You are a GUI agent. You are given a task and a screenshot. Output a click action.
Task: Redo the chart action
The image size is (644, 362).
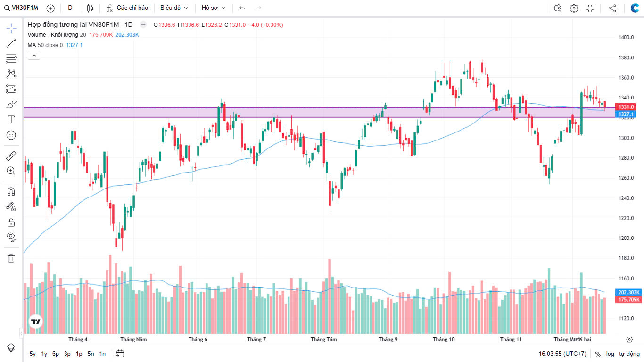pyautogui.click(x=258, y=8)
